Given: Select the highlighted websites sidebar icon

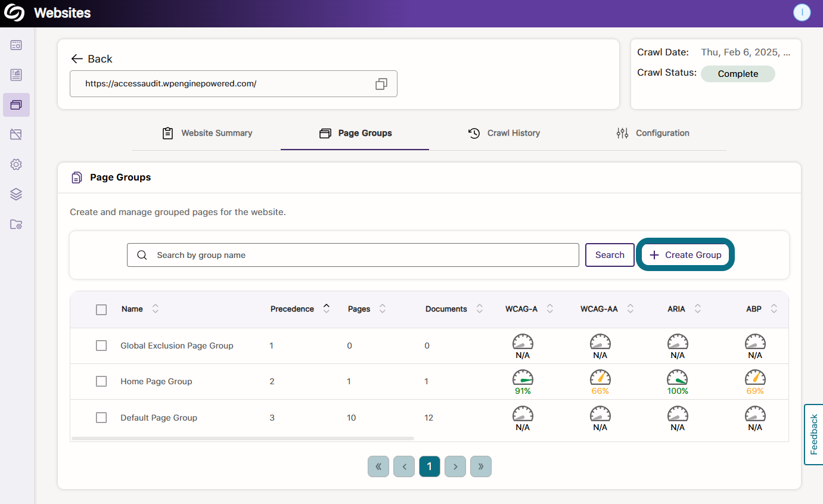Looking at the screenshot, I should (16, 105).
